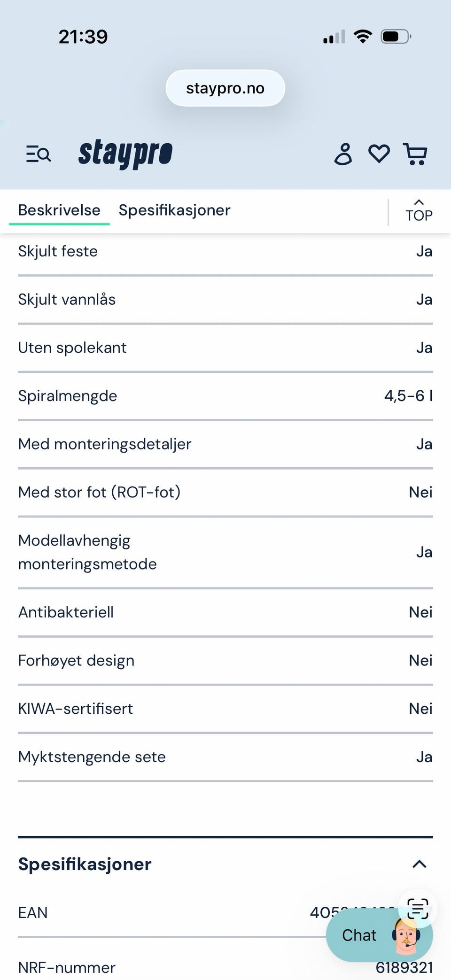
Task: Open the shopping cart icon
Action: (x=415, y=154)
